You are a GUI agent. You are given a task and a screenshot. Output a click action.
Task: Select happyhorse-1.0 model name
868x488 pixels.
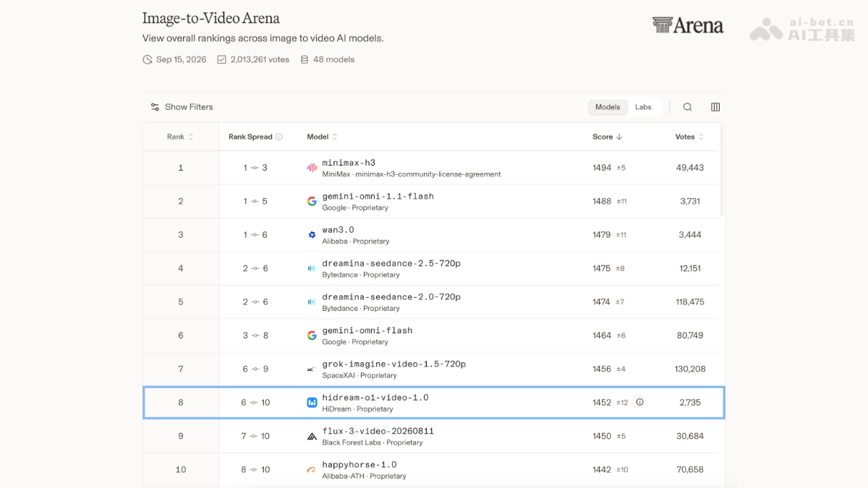(x=359, y=464)
